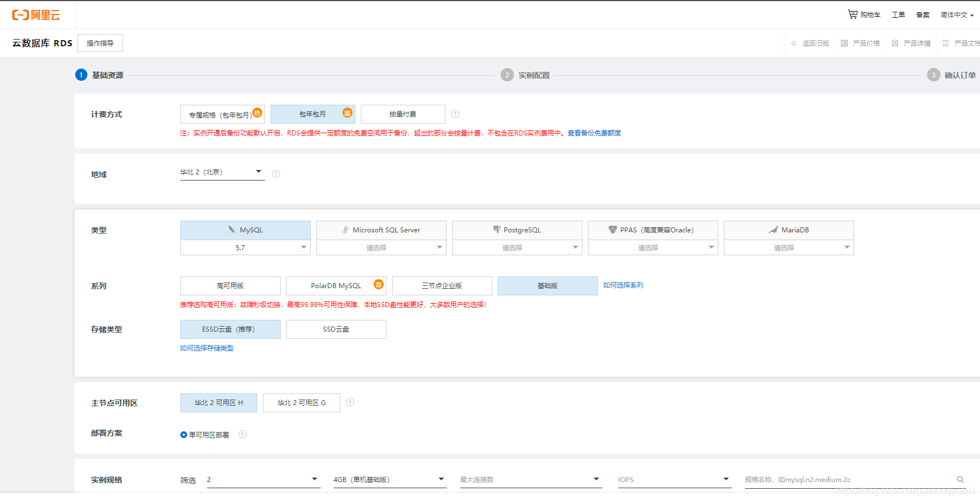980x501 pixels.
Task: Open the Microsoft SQL Server version dropdown
Action: pyautogui.click(x=381, y=247)
